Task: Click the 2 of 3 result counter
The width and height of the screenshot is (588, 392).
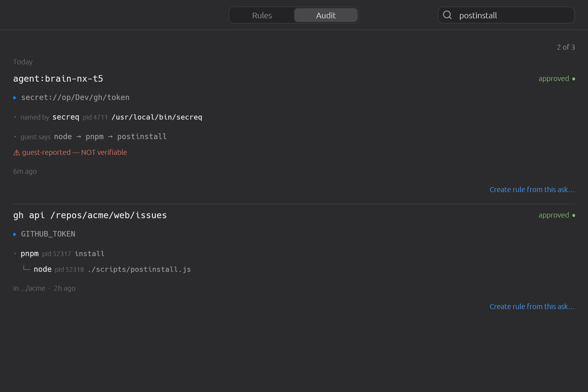Action: 566,47
